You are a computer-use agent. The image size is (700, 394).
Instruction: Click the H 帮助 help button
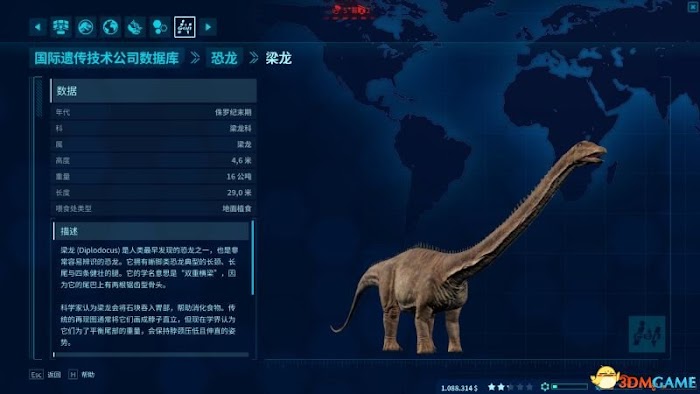point(82,375)
